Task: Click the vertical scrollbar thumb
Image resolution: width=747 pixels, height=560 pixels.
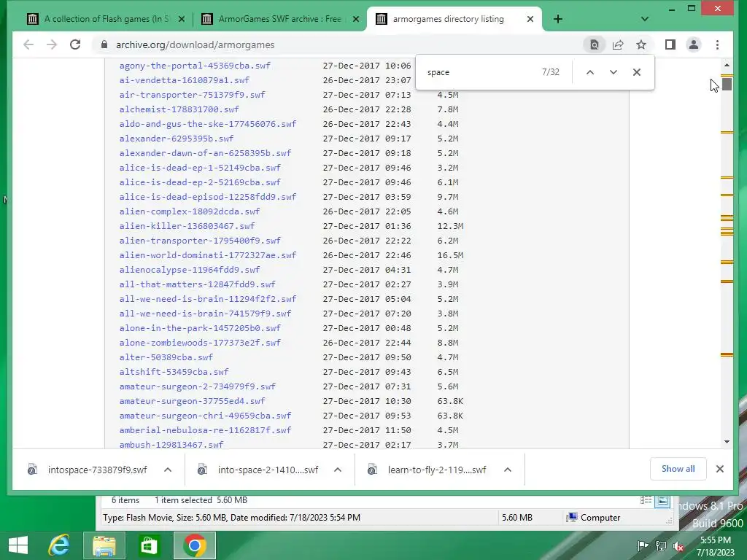Action: [727, 84]
